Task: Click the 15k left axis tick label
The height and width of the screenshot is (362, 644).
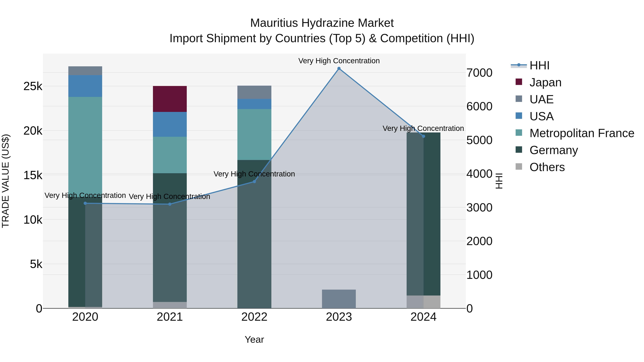Action: (x=33, y=175)
